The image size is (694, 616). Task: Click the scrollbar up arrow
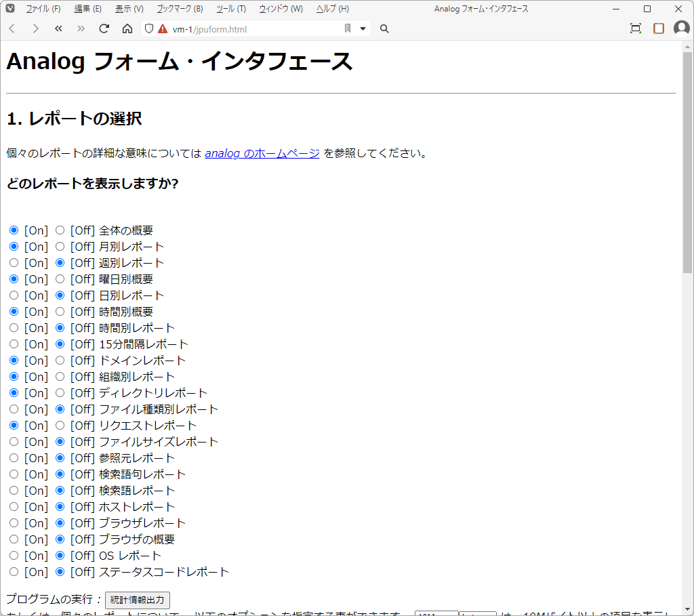(687, 47)
